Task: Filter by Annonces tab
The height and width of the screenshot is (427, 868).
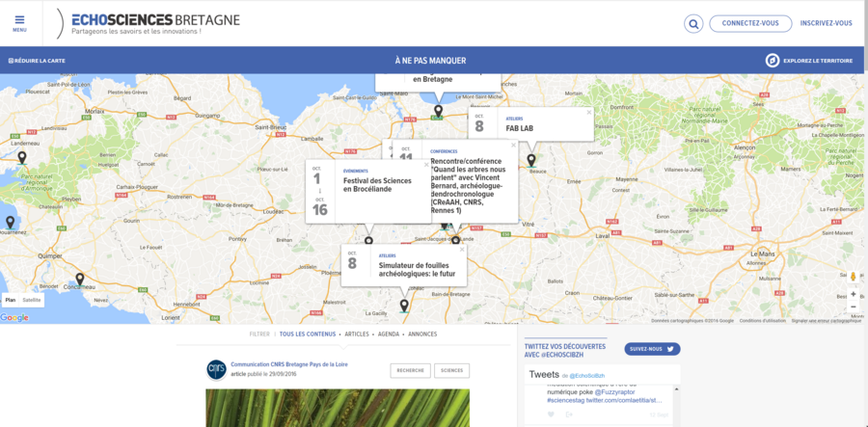Action: 422,334
